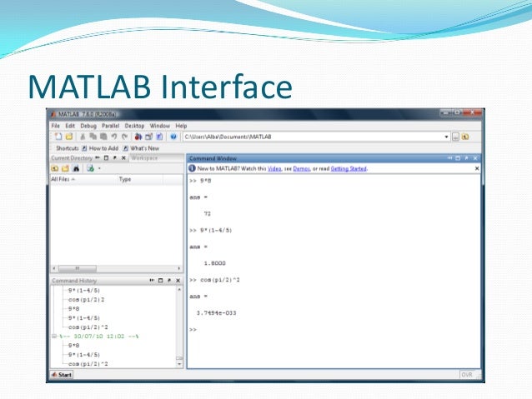Click the Current Directory horizontal scrollbar thumb

78,268
